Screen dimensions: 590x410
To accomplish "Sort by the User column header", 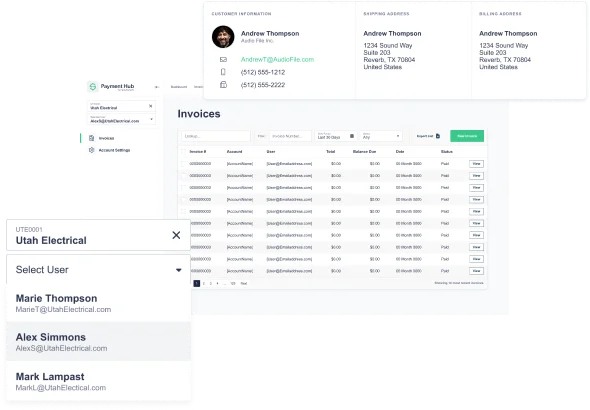I will coord(271,152).
